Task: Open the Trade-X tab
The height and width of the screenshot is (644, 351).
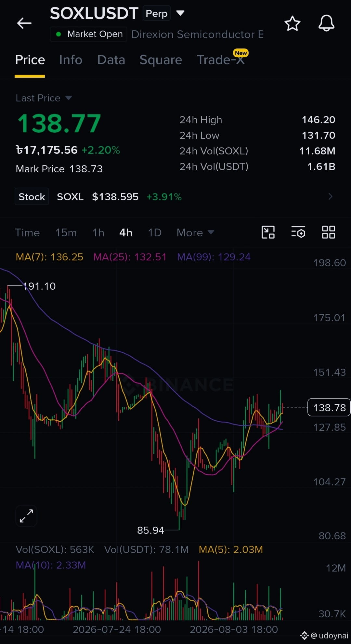Action: coord(221,60)
